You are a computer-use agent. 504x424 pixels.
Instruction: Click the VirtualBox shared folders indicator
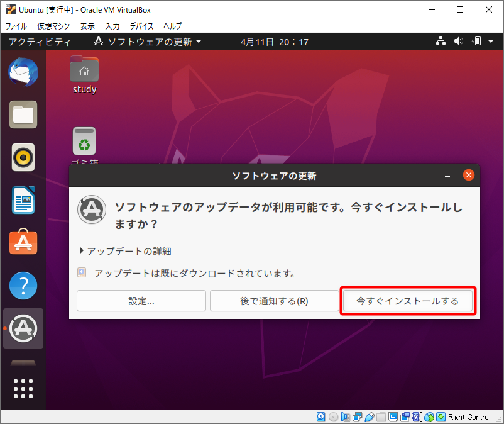point(381,417)
